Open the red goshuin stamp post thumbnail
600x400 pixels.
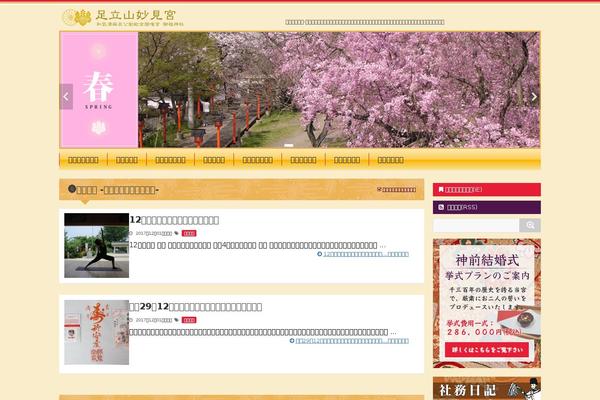tap(96, 332)
